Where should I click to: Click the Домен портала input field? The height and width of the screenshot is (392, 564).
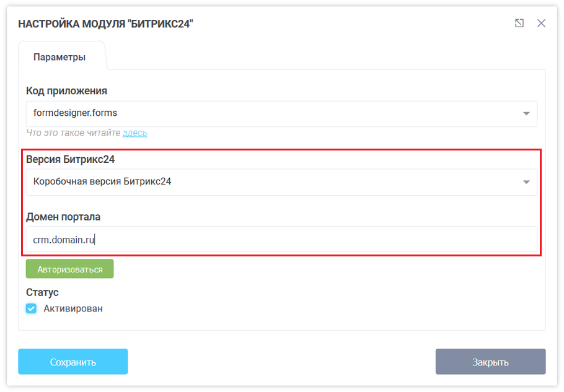pyautogui.click(x=281, y=239)
